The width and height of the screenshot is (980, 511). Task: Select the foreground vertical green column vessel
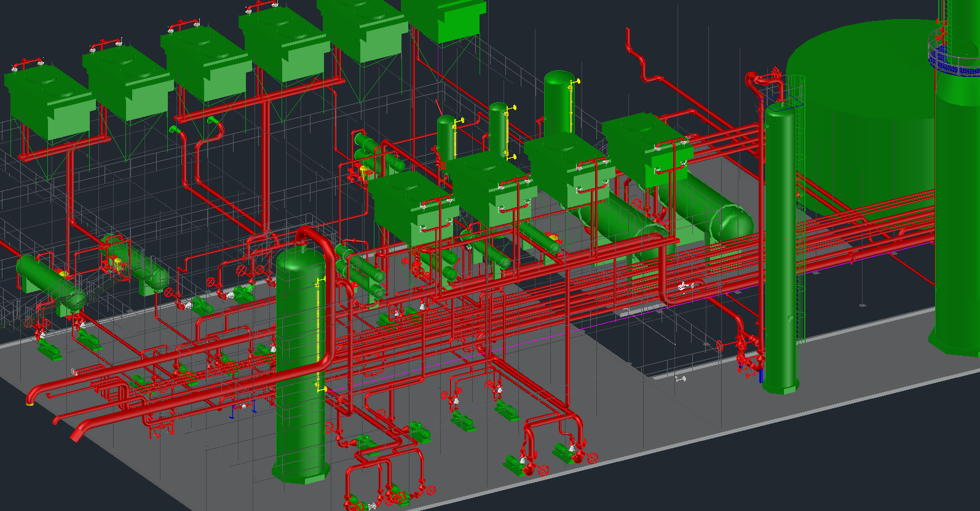(301, 363)
